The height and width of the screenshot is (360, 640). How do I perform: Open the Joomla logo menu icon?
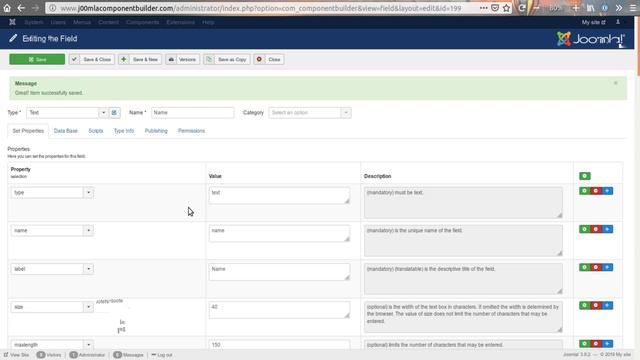[x=12, y=22]
